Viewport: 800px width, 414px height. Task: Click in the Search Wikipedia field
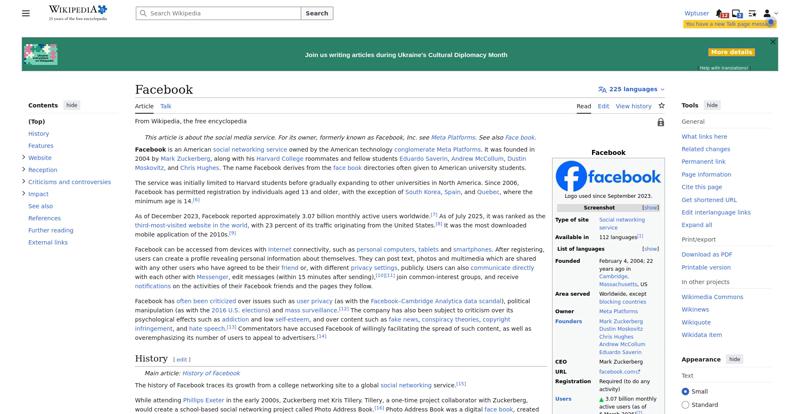click(218, 13)
